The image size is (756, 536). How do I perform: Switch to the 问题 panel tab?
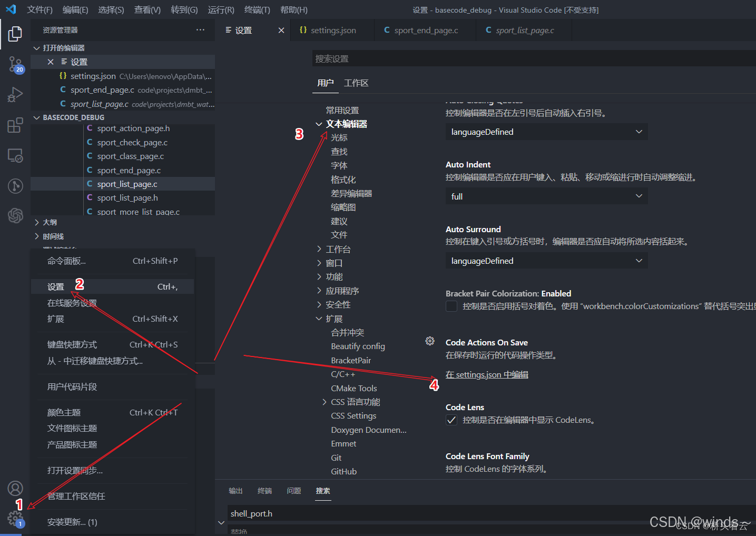click(x=293, y=491)
